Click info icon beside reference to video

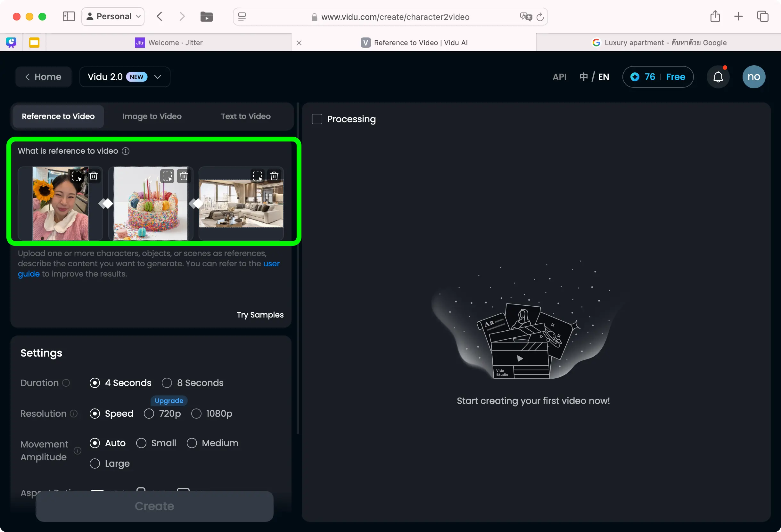click(x=125, y=151)
